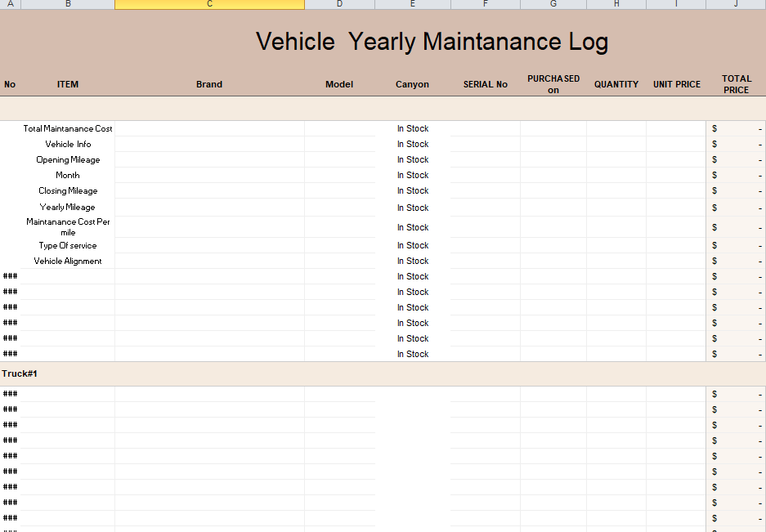Select the ITEM header cell
Screen dimensions: 766x532
click(x=68, y=84)
